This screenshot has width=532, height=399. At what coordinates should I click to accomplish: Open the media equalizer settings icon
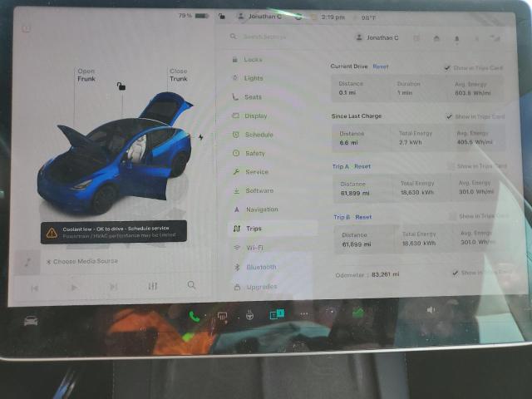[152, 286]
